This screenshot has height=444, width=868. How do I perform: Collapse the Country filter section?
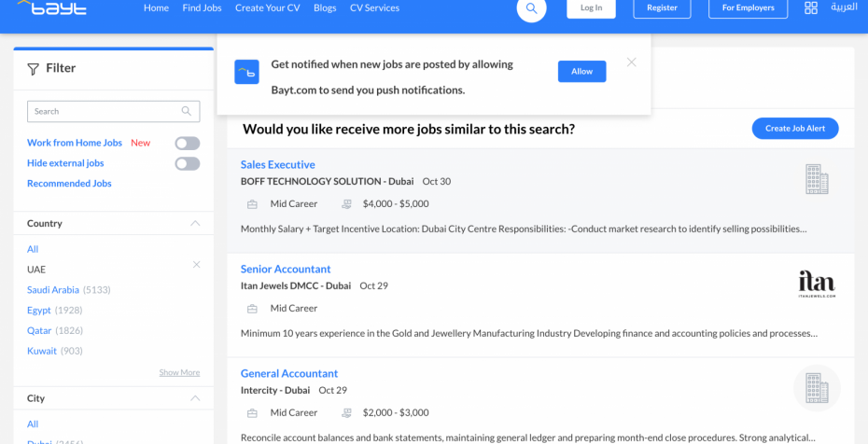(195, 223)
